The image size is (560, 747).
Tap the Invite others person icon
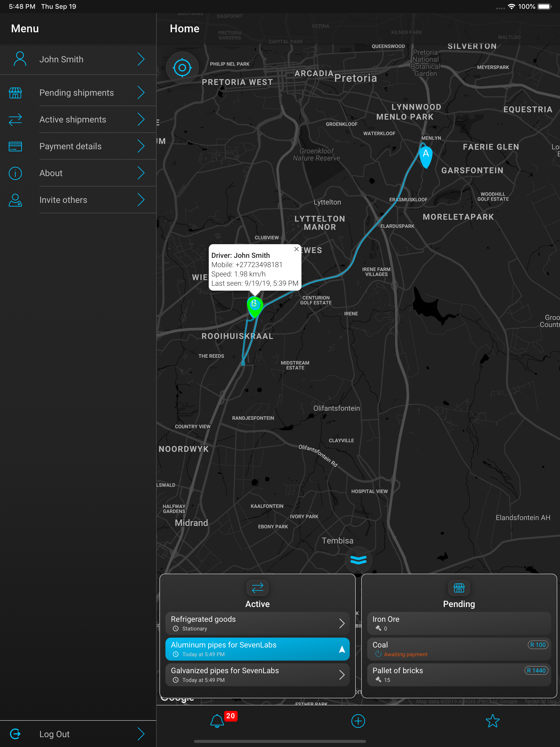pos(15,200)
